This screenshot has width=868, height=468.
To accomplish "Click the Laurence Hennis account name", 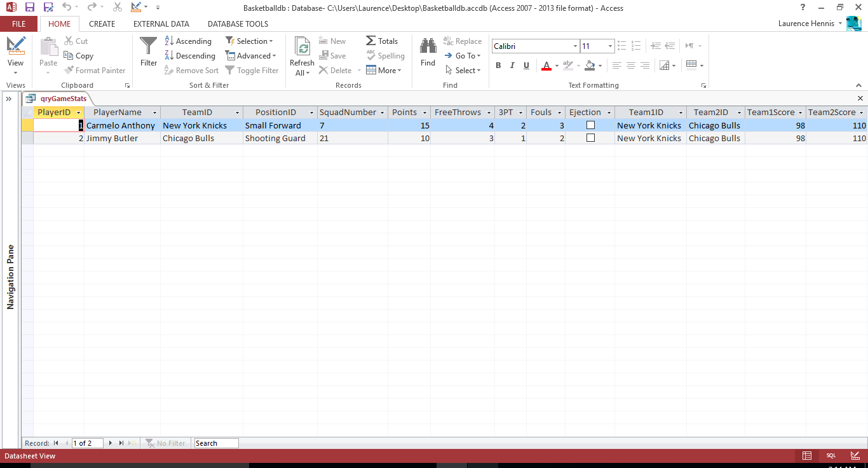I will click(806, 24).
